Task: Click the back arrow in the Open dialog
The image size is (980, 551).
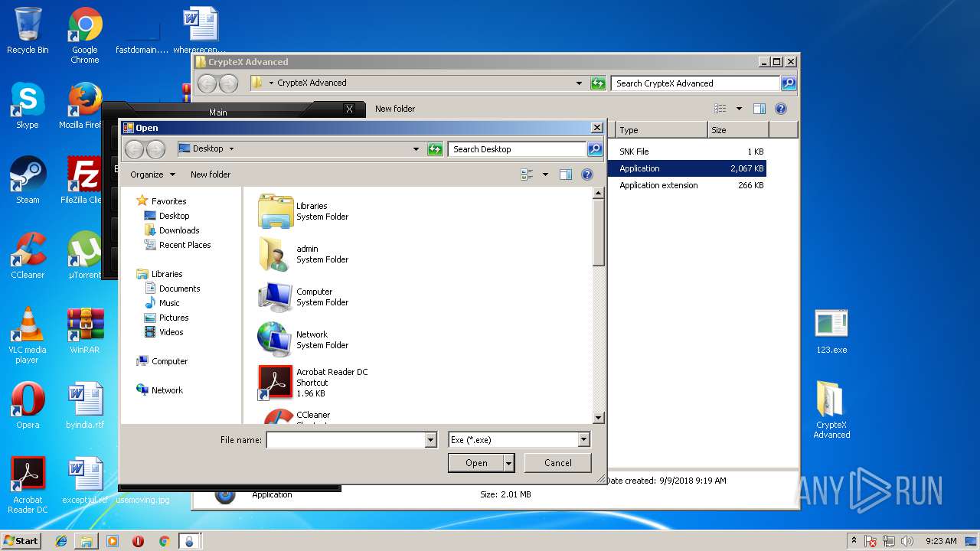Action: click(x=135, y=149)
